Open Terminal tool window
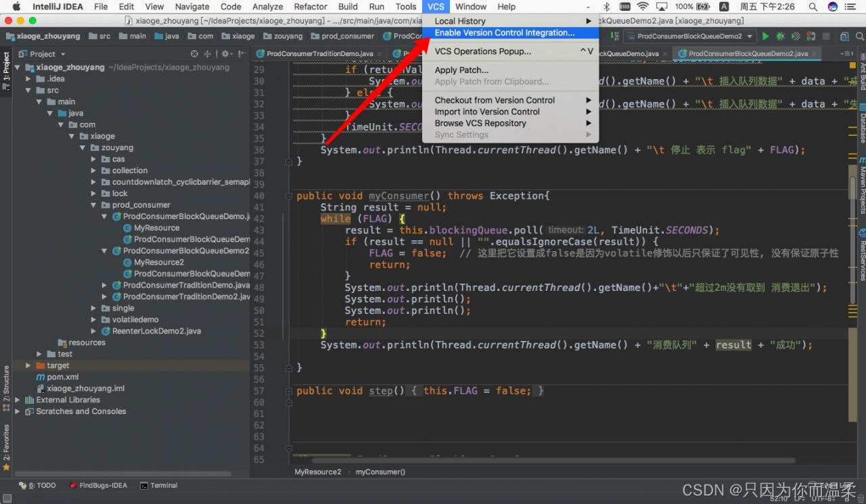The width and height of the screenshot is (866, 504). coord(158,485)
